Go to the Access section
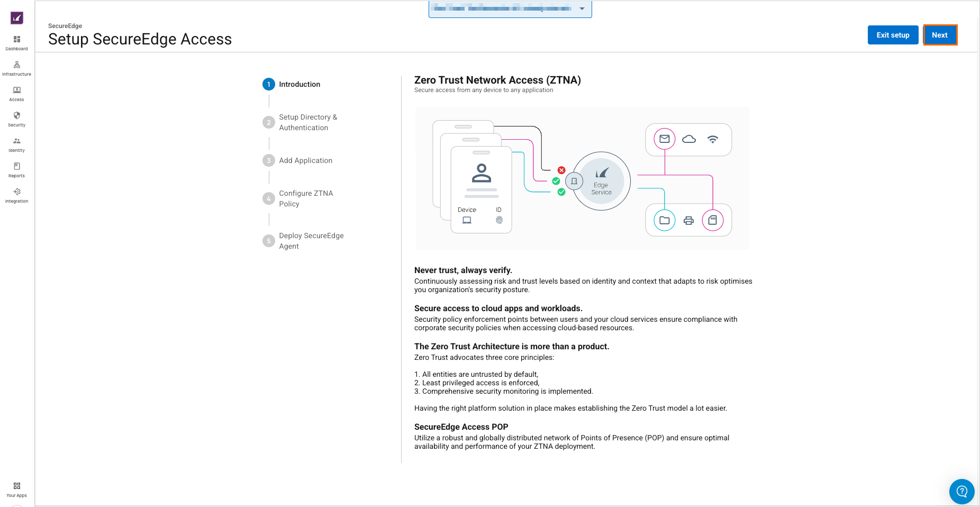The height and width of the screenshot is (507, 980). tap(17, 94)
